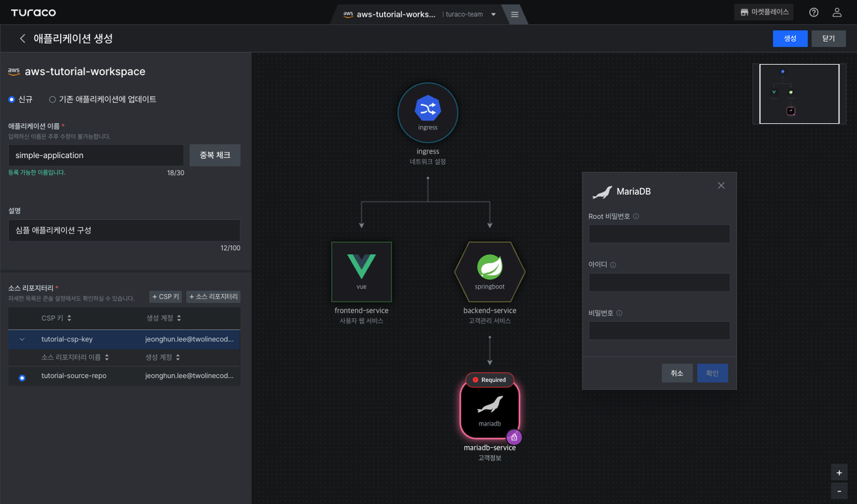Click the purple lock badge on mariadb
This screenshot has width=857, height=504.
(514, 437)
